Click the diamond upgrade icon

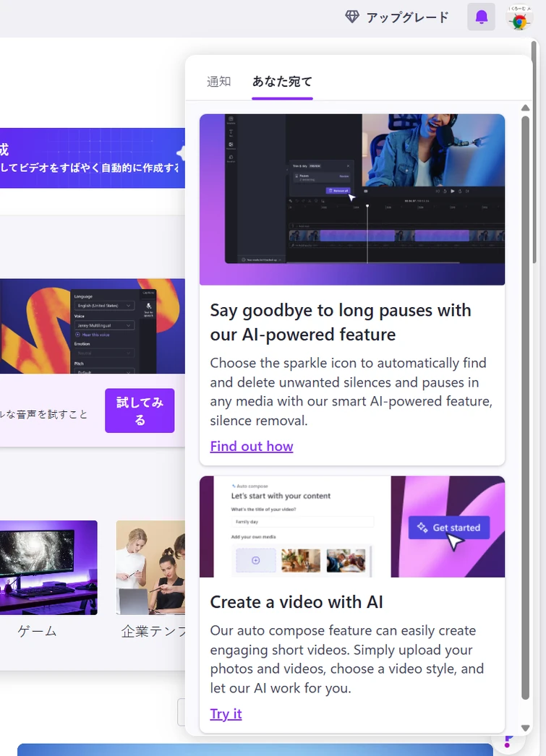[x=352, y=17]
